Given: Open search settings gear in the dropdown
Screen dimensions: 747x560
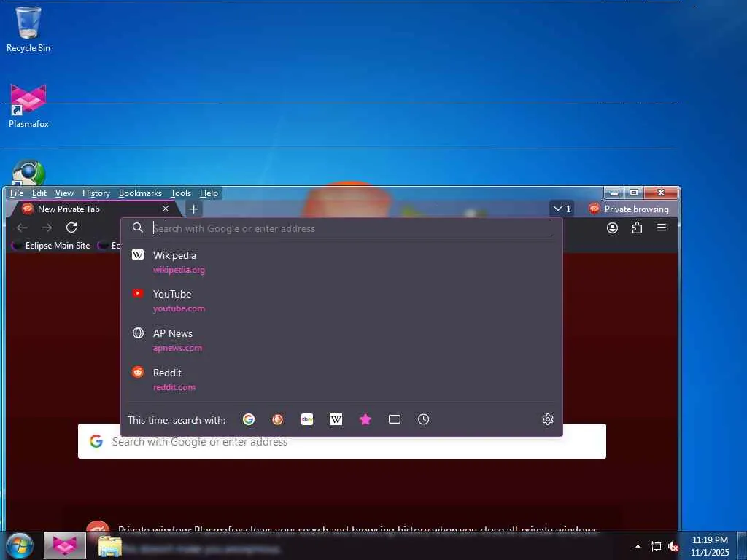Looking at the screenshot, I should [x=548, y=419].
